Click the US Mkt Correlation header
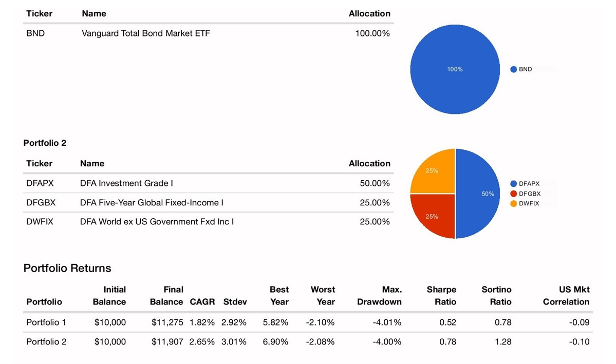The image size is (616, 364). pos(566,296)
